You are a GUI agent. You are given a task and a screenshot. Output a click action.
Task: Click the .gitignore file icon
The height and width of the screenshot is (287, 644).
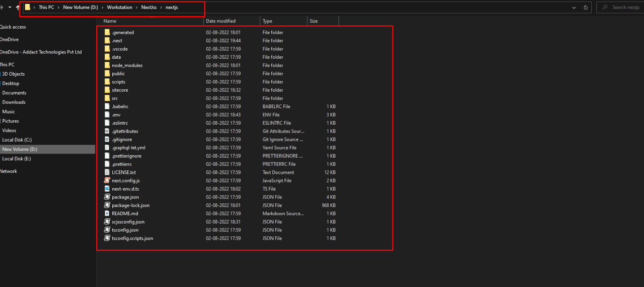[107, 139]
